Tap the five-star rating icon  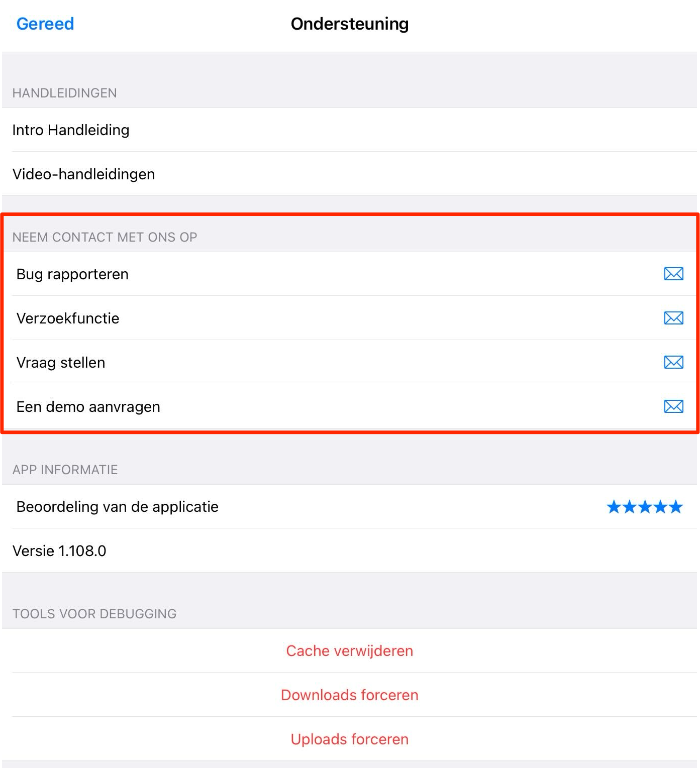coord(644,507)
